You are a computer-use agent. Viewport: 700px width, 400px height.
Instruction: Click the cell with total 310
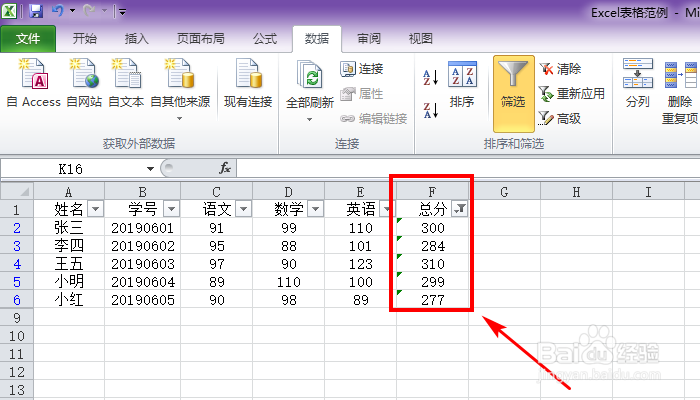[x=432, y=264]
